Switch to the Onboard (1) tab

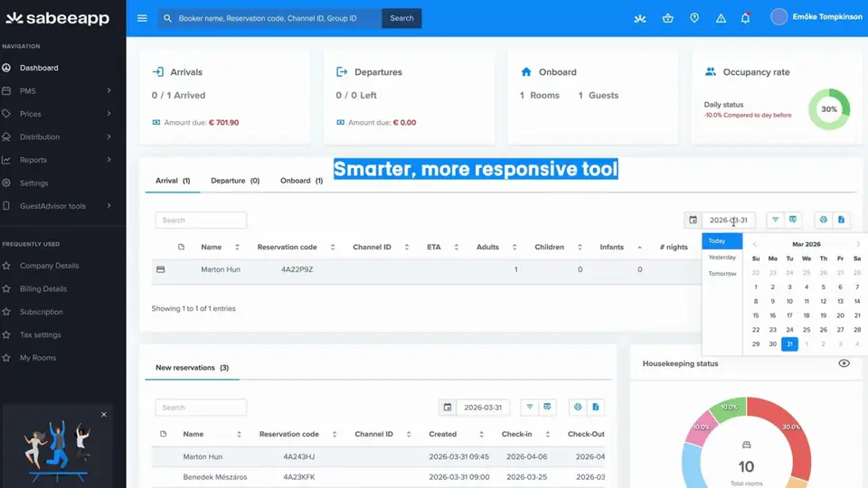click(x=302, y=181)
